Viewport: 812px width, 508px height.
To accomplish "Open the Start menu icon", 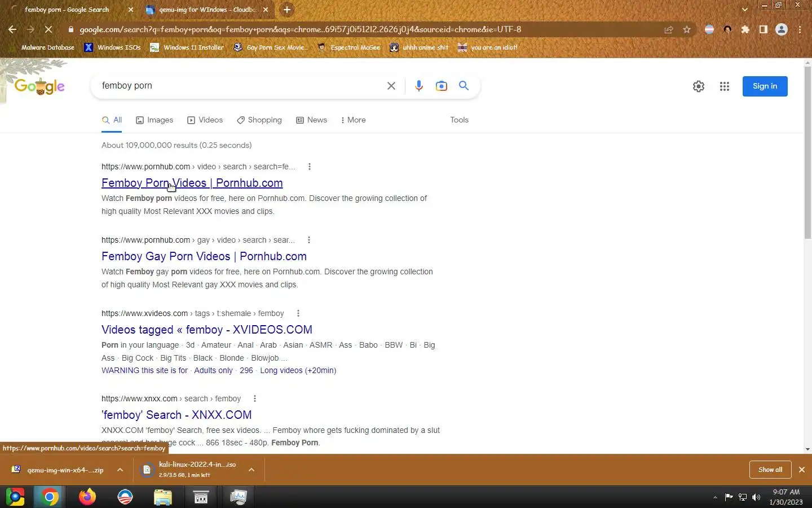I will pyautogui.click(x=15, y=497).
